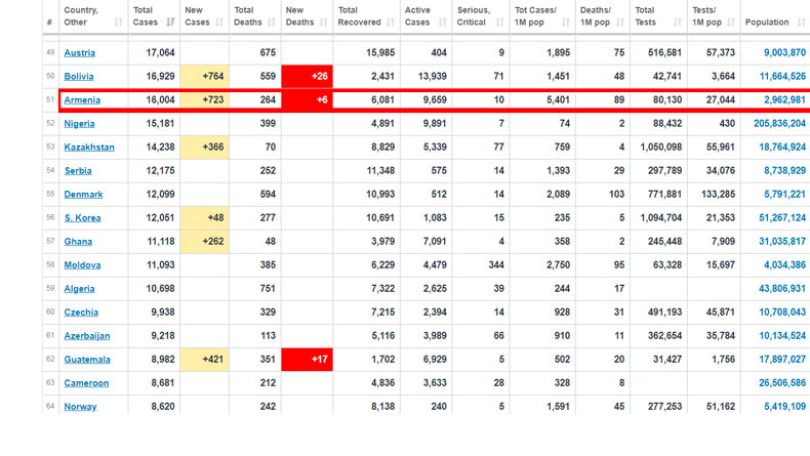Open the Bolivia country link
This screenshot has height=456, width=810.
click(79, 76)
